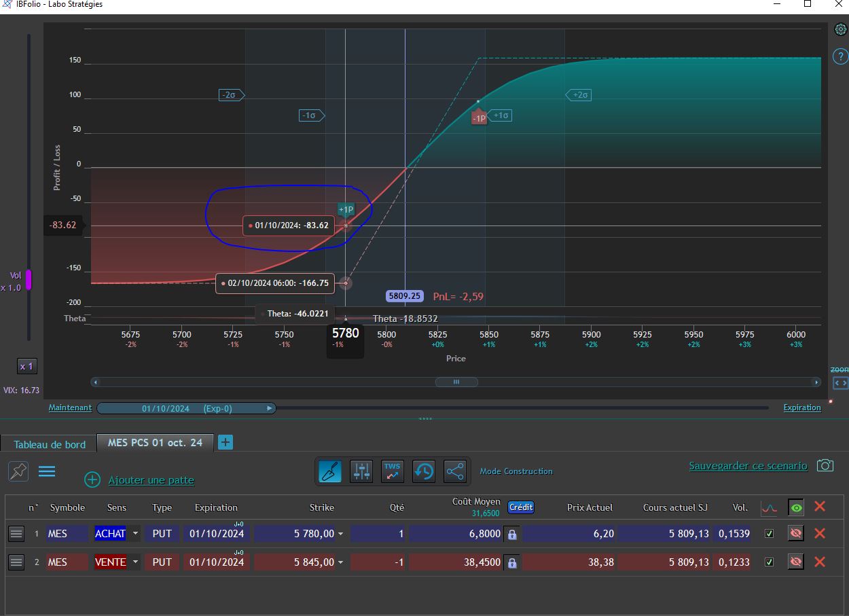This screenshot has width=849, height=616.
Task: Click the TWS chart icon
Action: tap(393, 471)
